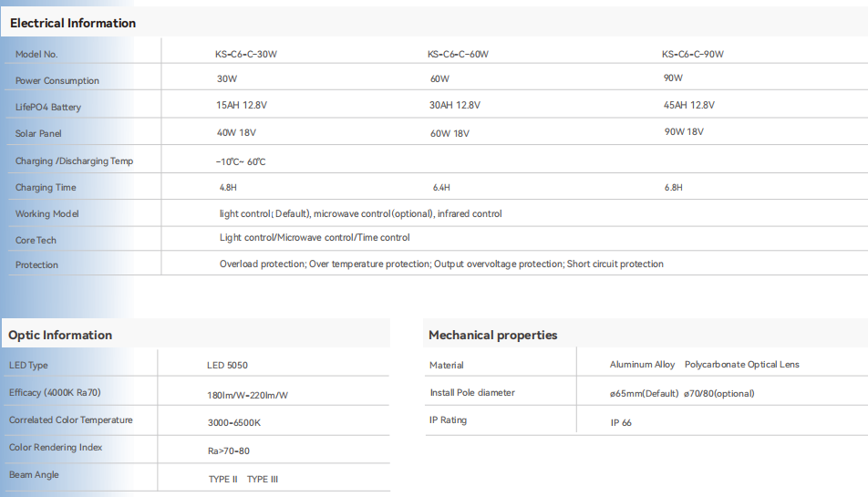
Task: Select model KS-C6-C-30W text
Action: [246, 54]
